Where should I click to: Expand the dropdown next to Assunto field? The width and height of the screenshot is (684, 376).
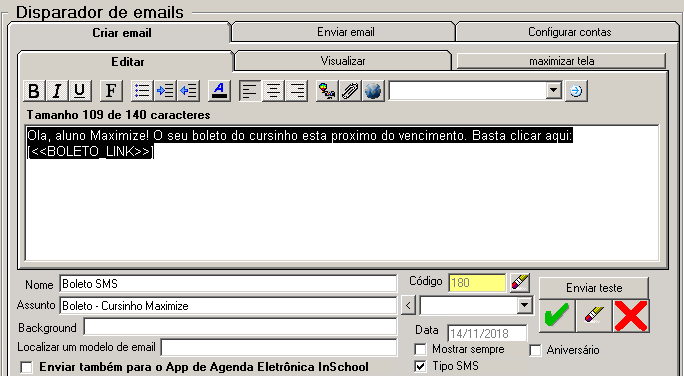[x=525, y=305]
